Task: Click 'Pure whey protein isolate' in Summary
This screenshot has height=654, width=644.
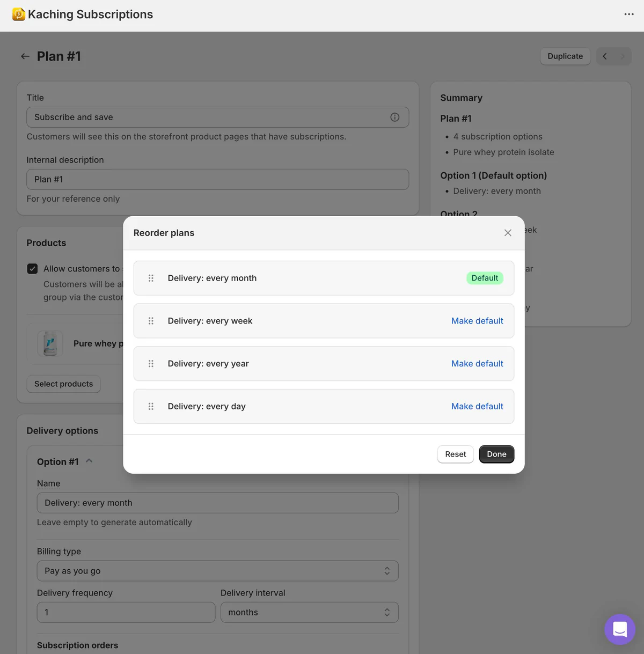Action: click(503, 152)
